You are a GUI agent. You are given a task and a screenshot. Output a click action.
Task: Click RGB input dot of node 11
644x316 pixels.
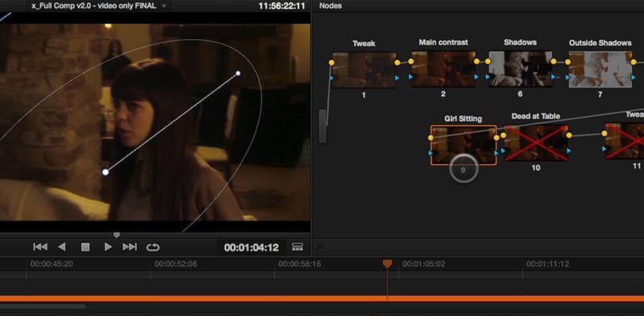605,133
